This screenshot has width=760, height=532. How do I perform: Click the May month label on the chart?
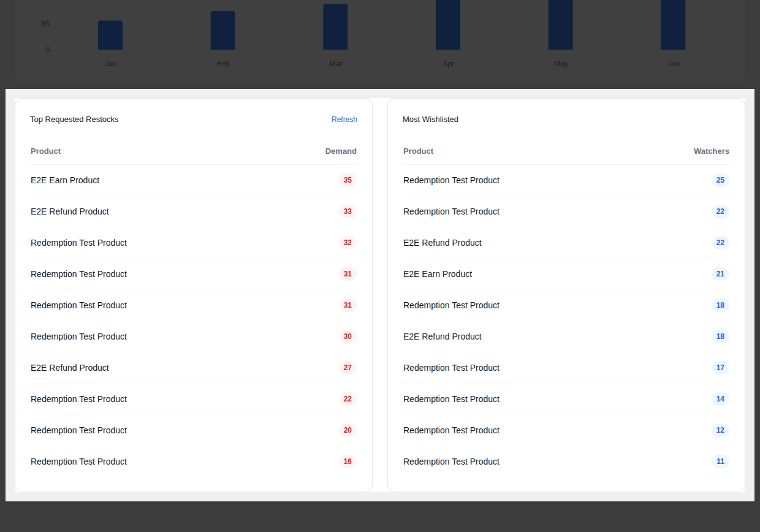pyautogui.click(x=561, y=64)
